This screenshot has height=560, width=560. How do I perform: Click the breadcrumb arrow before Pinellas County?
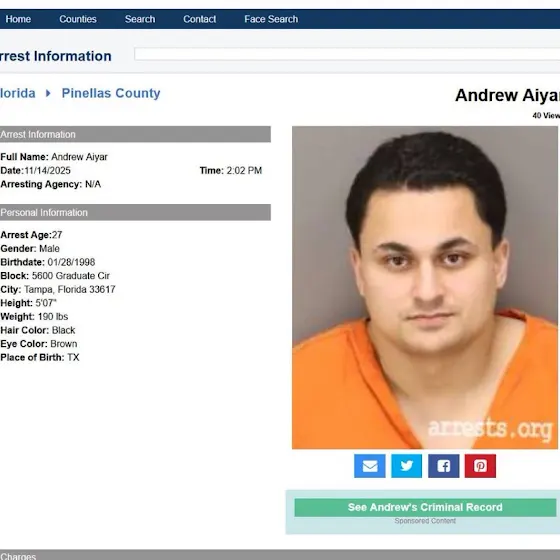pos(48,93)
